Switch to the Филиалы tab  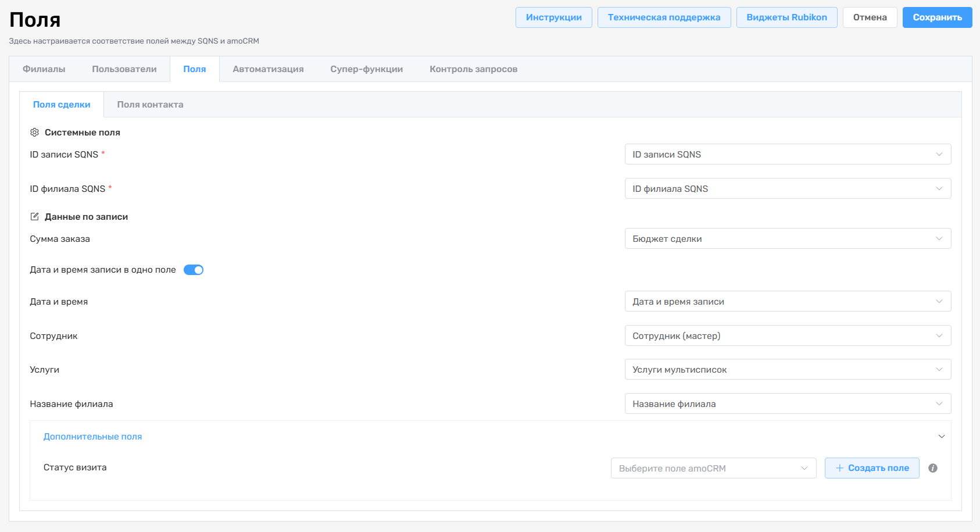(44, 69)
